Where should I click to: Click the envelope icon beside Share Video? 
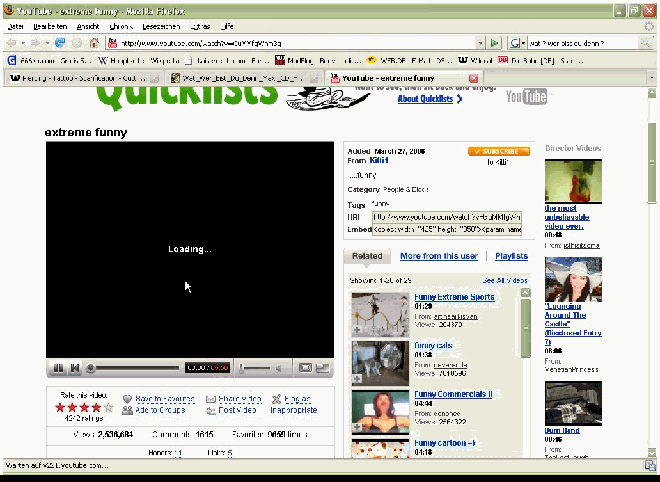(x=211, y=399)
